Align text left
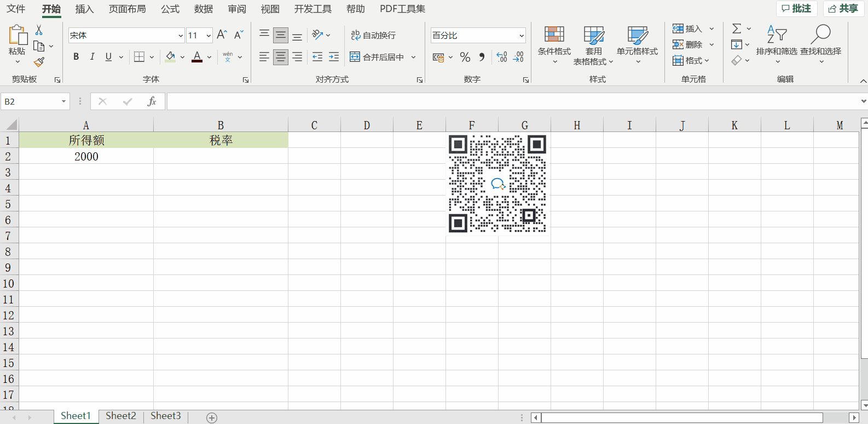 click(264, 57)
